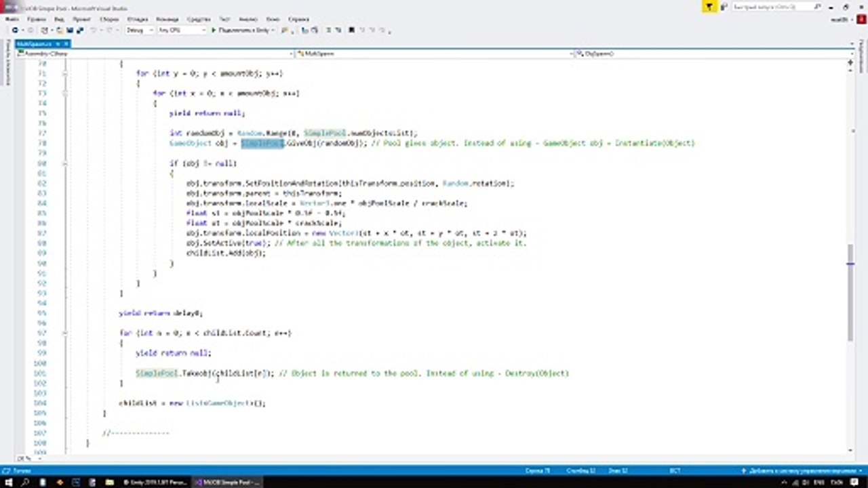Click the Save All toolbar icon

tap(79, 30)
